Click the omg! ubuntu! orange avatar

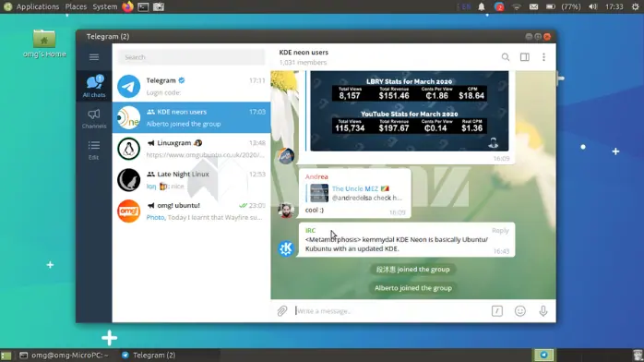pos(128,211)
